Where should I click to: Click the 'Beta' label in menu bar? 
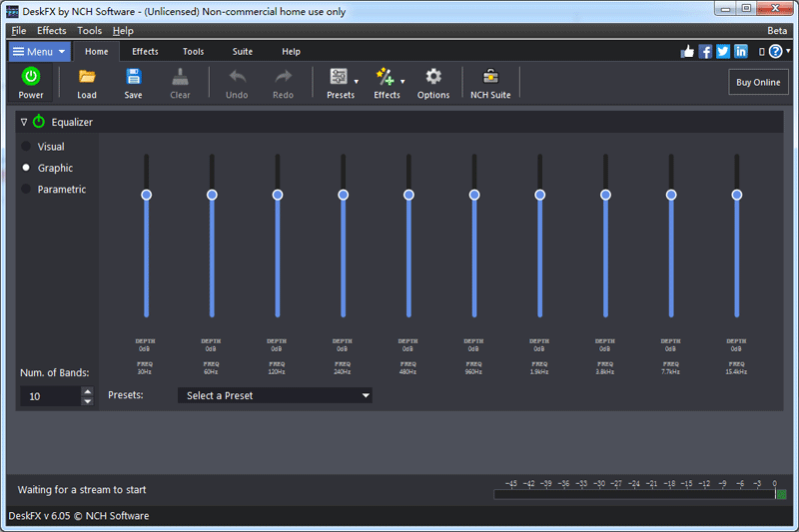777,31
